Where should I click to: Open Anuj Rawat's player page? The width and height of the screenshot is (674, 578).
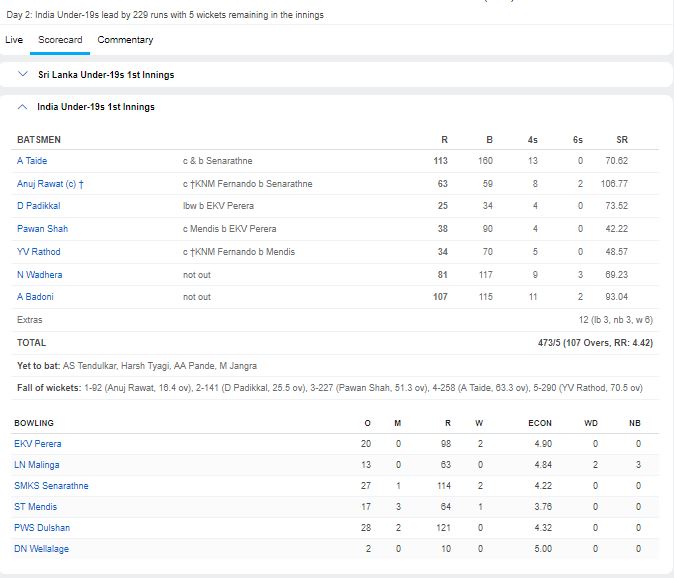(x=41, y=184)
